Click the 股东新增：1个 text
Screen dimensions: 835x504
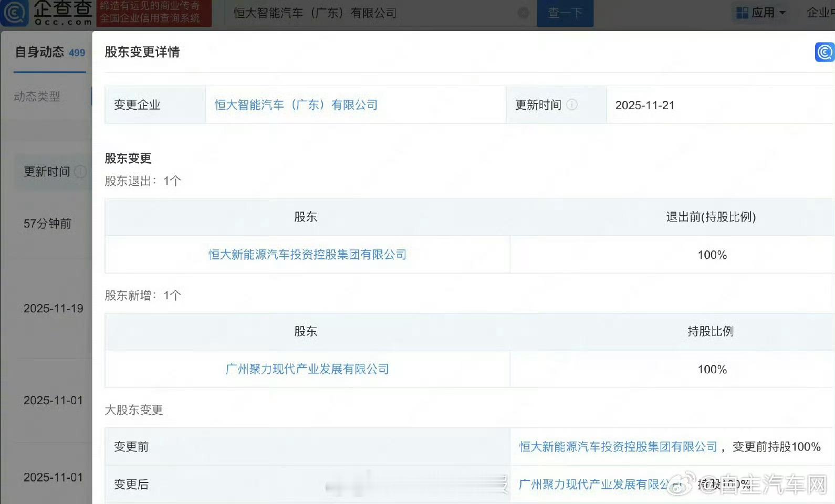click(143, 296)
